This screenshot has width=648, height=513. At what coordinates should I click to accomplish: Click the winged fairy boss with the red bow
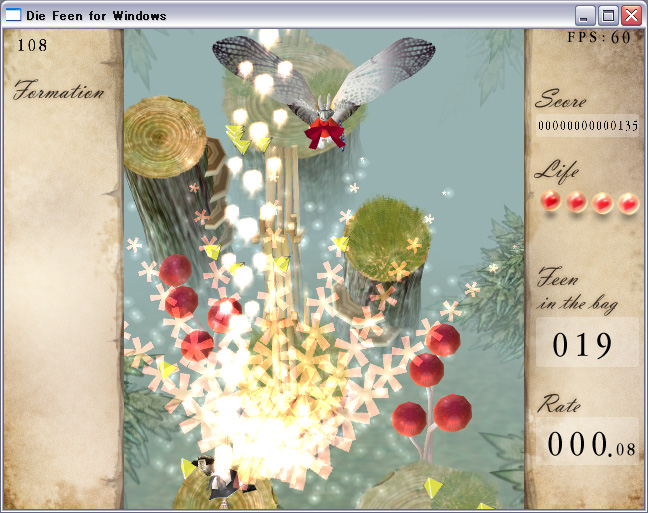point(324,93)
